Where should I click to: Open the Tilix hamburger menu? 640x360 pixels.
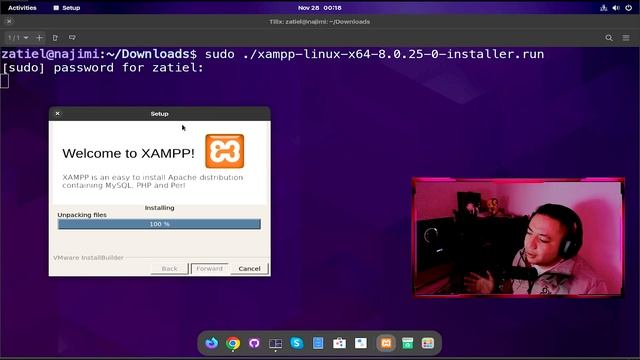pyautogui.click(x=626, y=38)
